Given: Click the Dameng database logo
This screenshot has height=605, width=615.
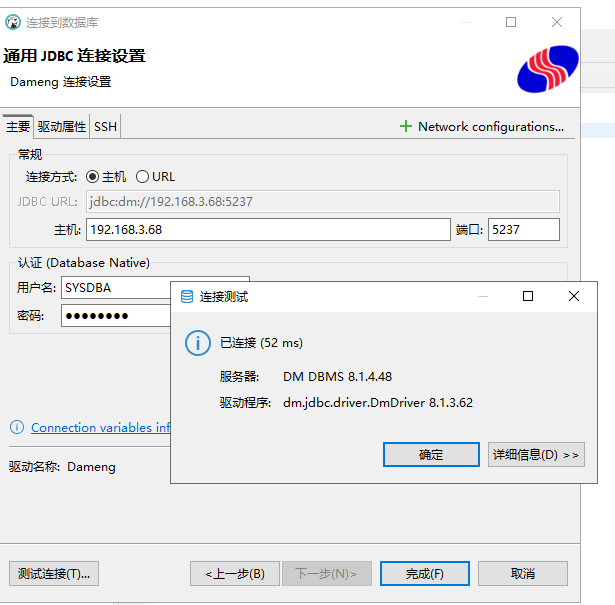Looking at the screenshot, I should 548,69.
